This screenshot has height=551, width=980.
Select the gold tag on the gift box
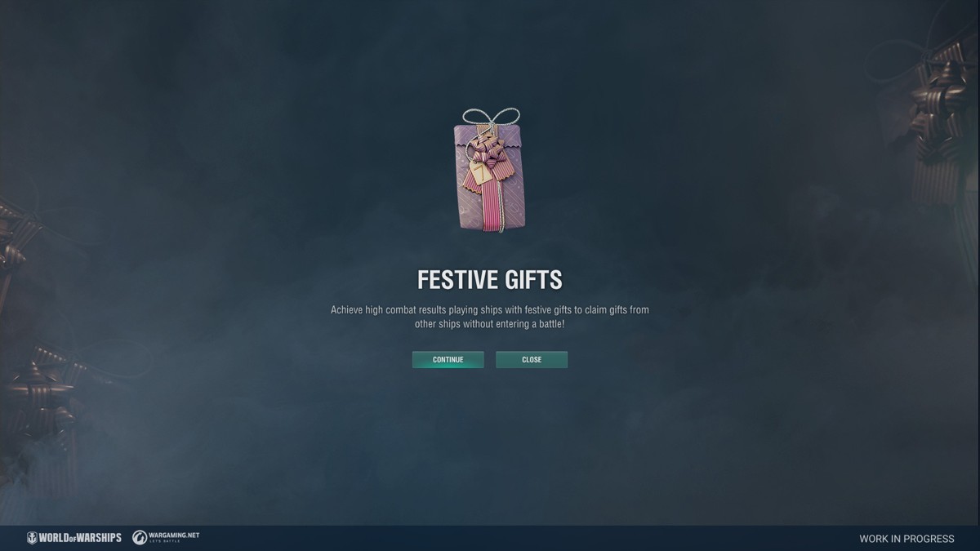click(479, 173)
